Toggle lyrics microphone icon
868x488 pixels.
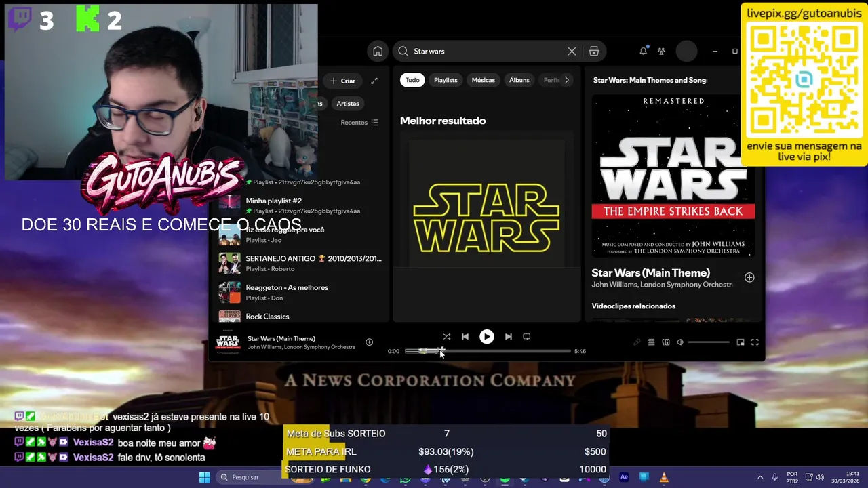(x=636, y=342)
